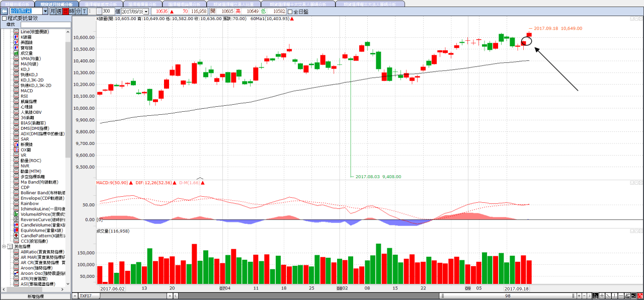This screenshot has width=644, height=300.
Task: Click the 300 bar count input field
Action: (x=108, y=11)
